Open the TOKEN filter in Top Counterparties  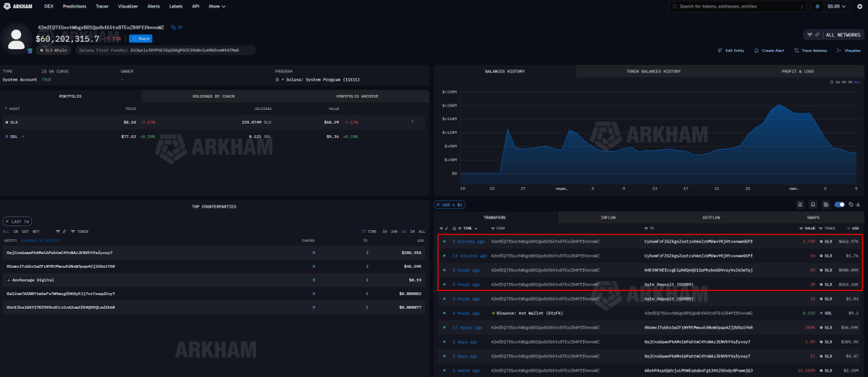[80, 232]
